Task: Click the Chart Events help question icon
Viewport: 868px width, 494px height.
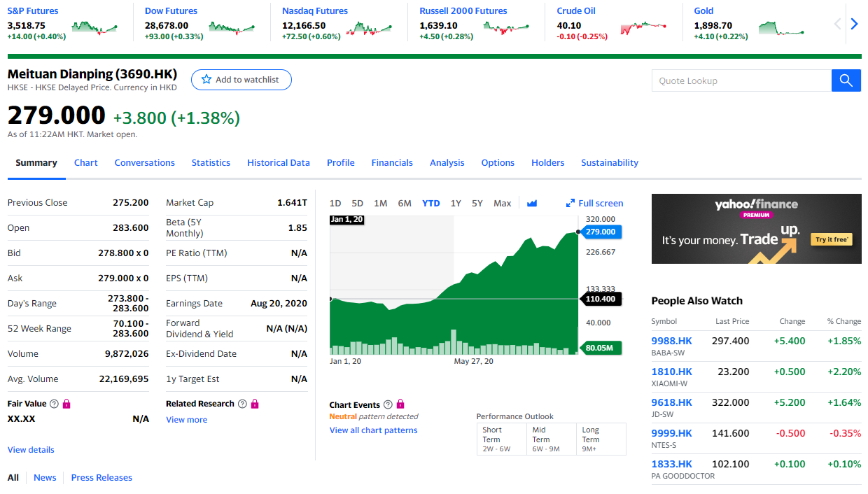Action: (x=388, y=405)
